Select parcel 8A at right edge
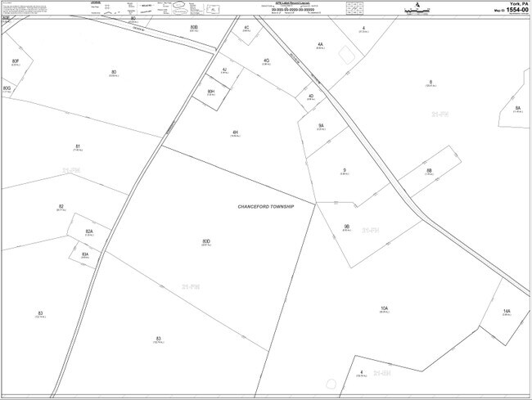 click(x=517, y=109)
